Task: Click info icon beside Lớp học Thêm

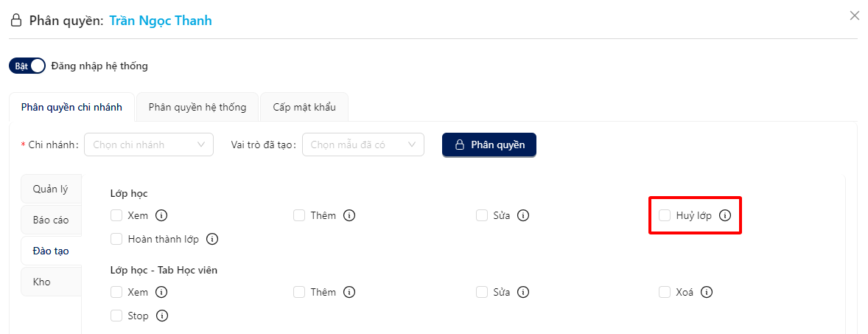Action: point(349,215)
